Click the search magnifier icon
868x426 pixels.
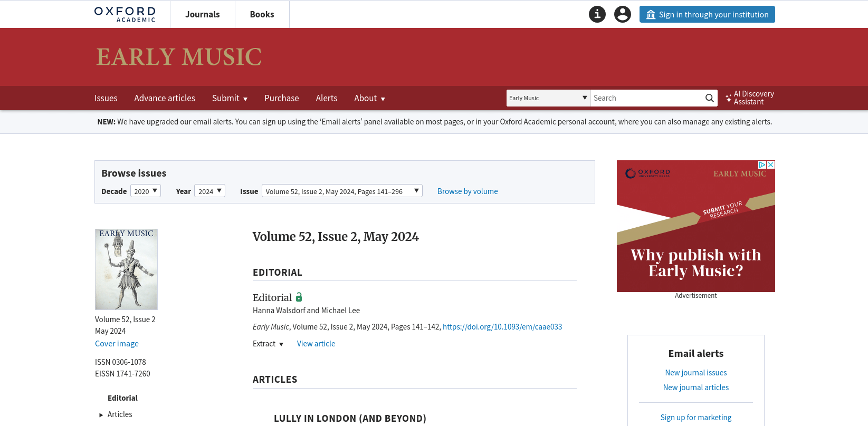710,98
